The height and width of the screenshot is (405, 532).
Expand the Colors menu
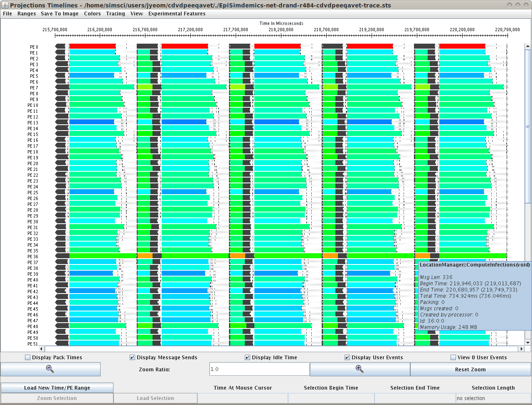[x=92, y=14]
